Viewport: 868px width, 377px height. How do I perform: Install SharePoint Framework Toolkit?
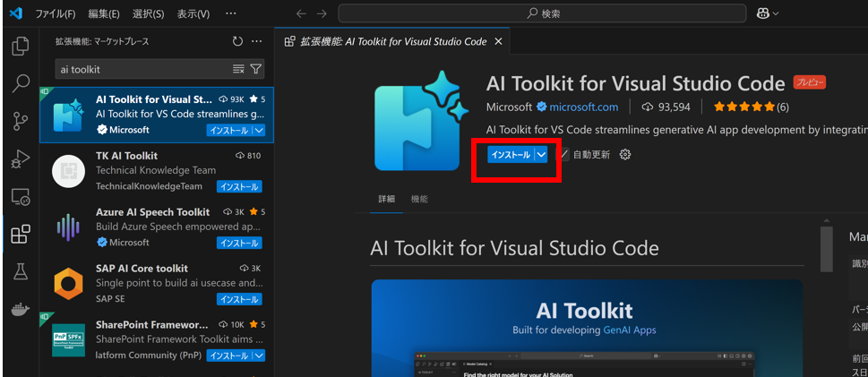(x=229, y=356)
